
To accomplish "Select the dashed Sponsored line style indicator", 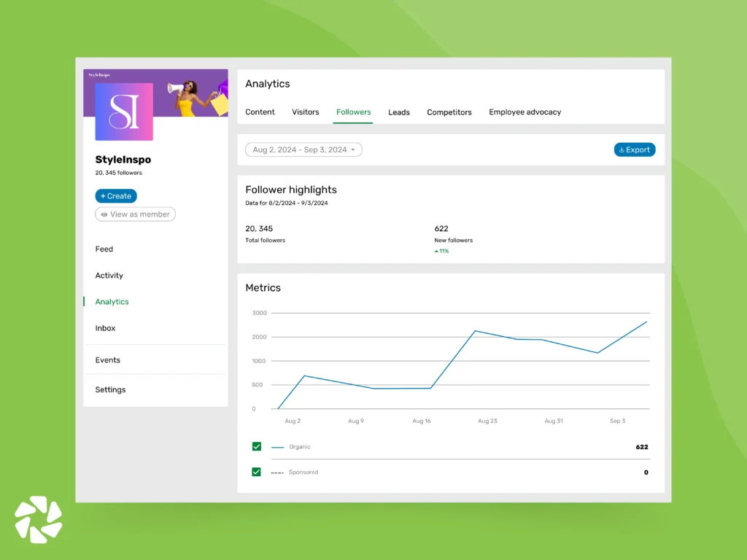I will (277, 472).
